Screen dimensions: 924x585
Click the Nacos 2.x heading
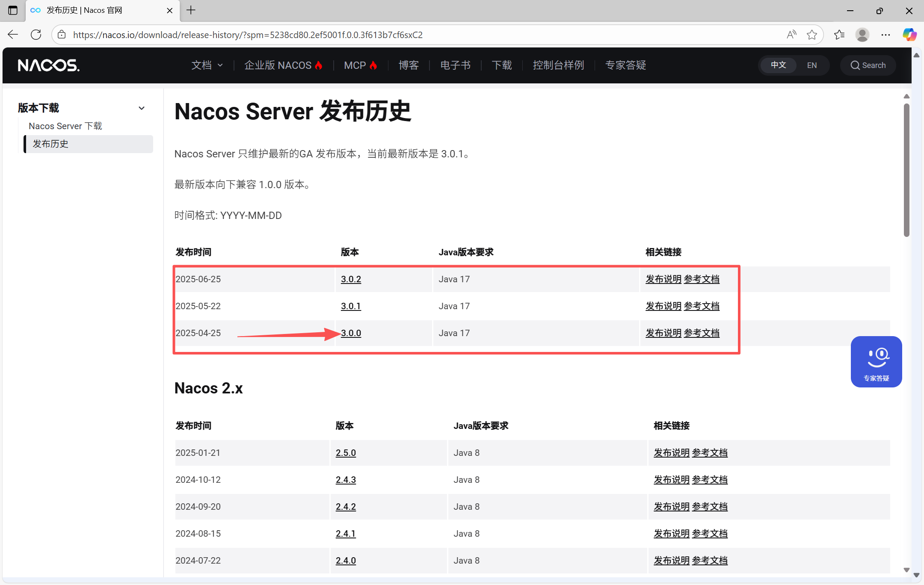[209, 388]
